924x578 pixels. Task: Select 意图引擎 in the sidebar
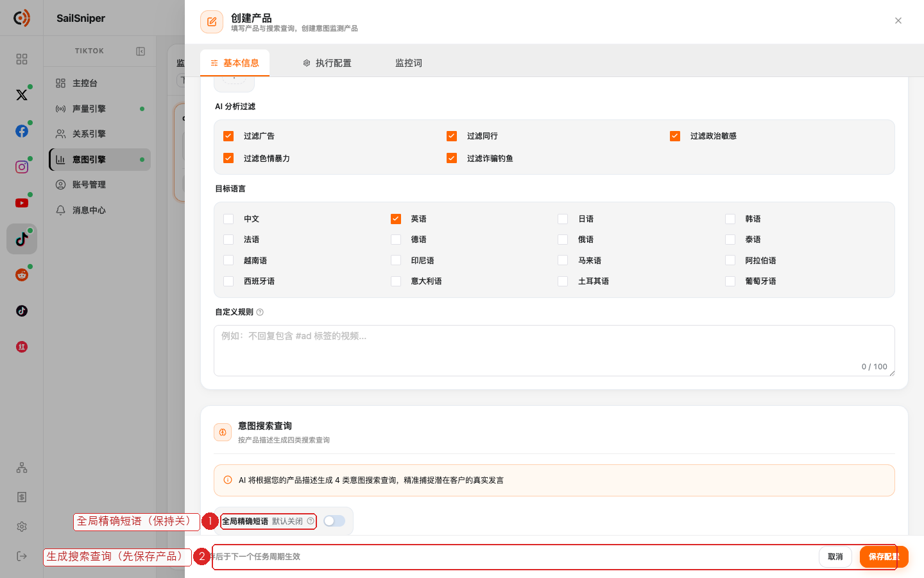(99, 159)
